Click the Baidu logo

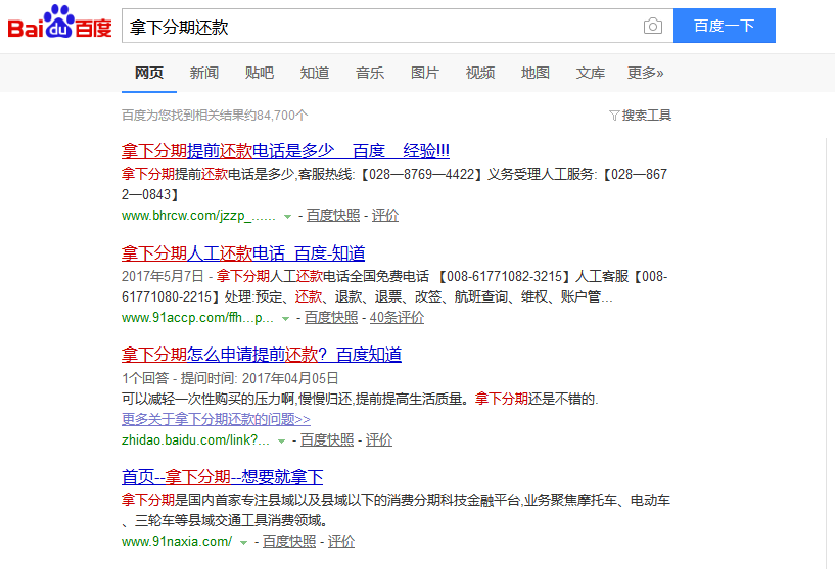point(59,22)
